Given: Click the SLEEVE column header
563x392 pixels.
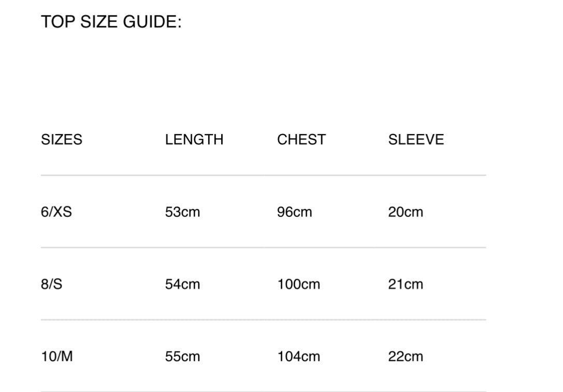Looking at the screenshot, I should [416, 140].
